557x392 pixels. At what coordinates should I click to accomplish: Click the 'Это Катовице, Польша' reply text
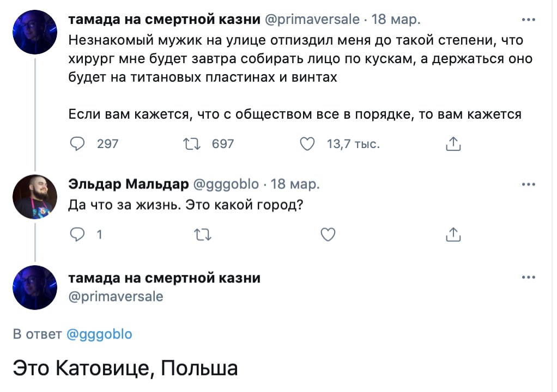(x=125, y=368)
